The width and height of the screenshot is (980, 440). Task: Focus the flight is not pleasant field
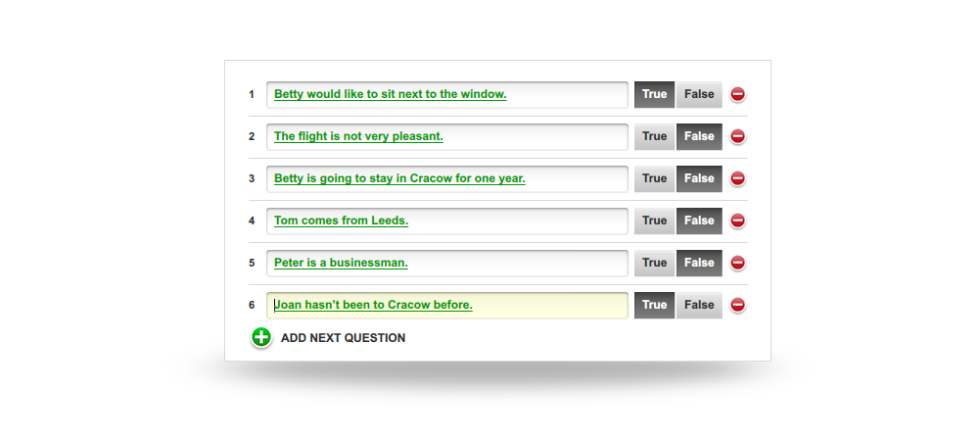point(446,136)
